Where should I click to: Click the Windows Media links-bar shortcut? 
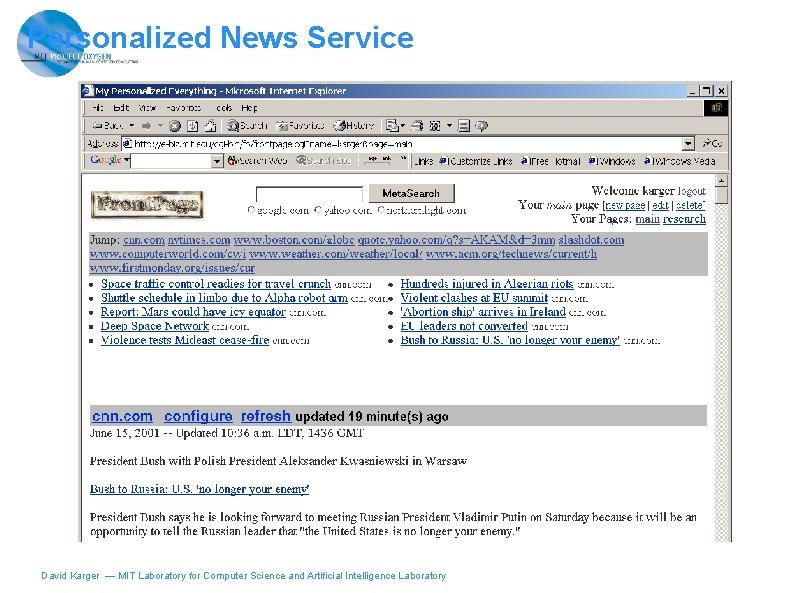(680, 161)
